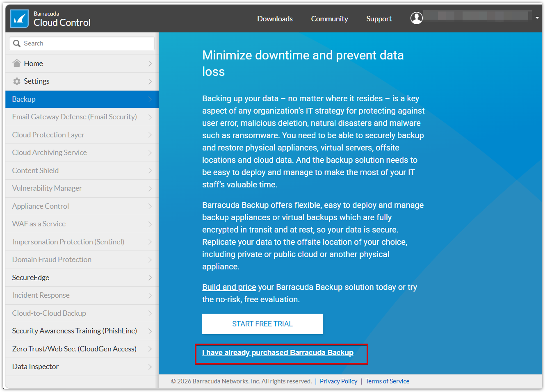545x392 pixels.
Task: Click the Barracuda Cloud Control title
Action: 62,19
